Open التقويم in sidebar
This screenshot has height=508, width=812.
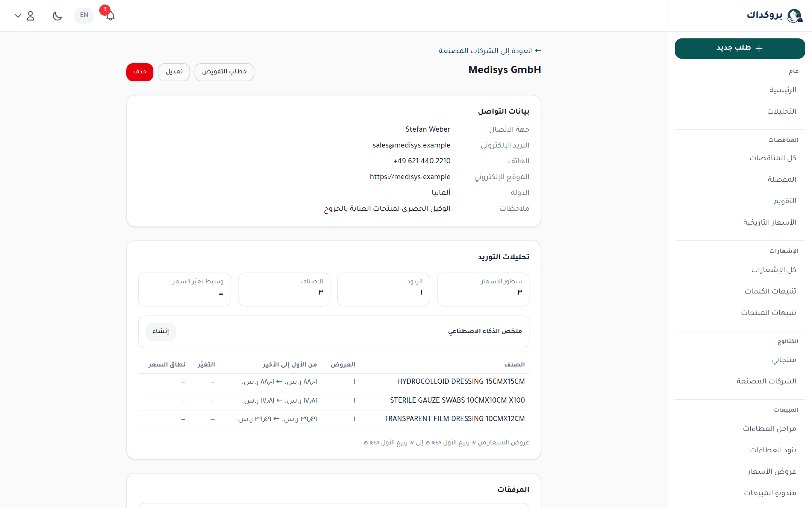click(x=785, y=201)
